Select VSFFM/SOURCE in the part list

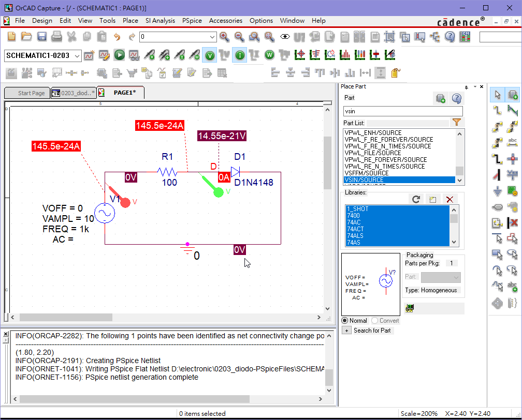pyautogui.click(x=399, y=173)
